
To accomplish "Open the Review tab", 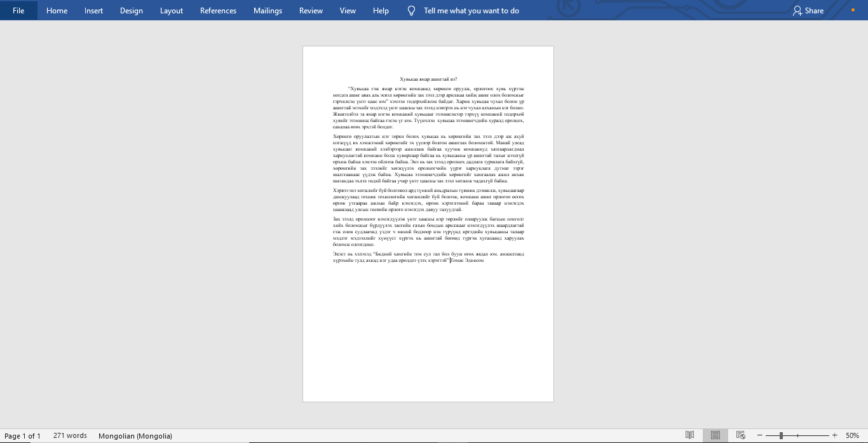I will coord(311,11).
